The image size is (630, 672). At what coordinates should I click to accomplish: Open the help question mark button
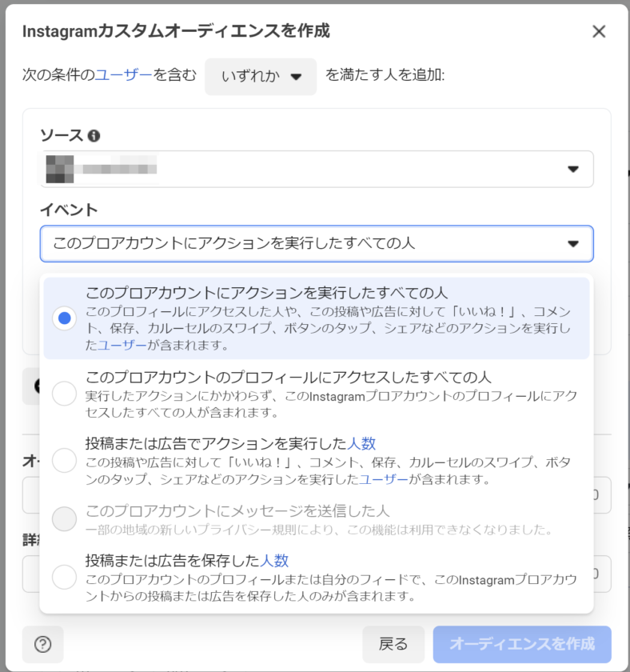tap(43, 645)
